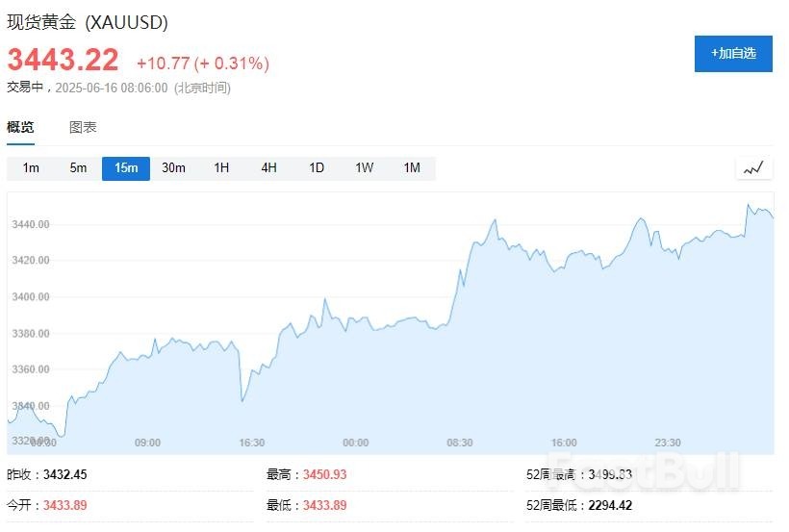Choose the 5m interval
The width and height of the screenshot is (789, 532).
[x=78, y=168]
